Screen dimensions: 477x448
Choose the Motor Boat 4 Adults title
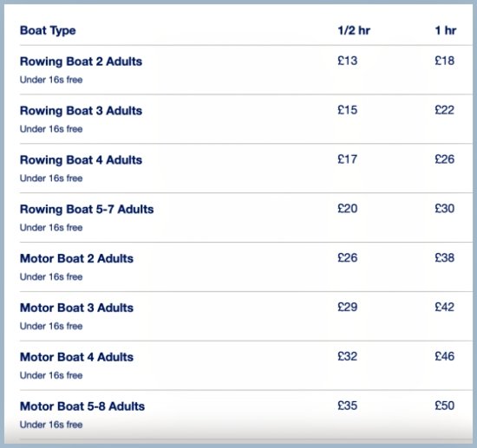[x=76, y=357]
